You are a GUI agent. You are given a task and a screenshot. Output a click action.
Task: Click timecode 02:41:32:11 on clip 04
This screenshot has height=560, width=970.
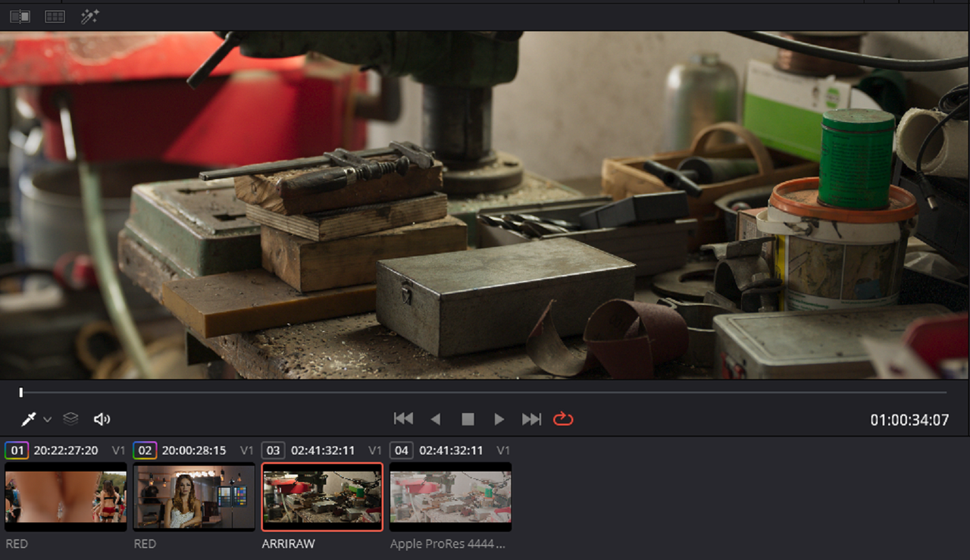coord(451,450)
